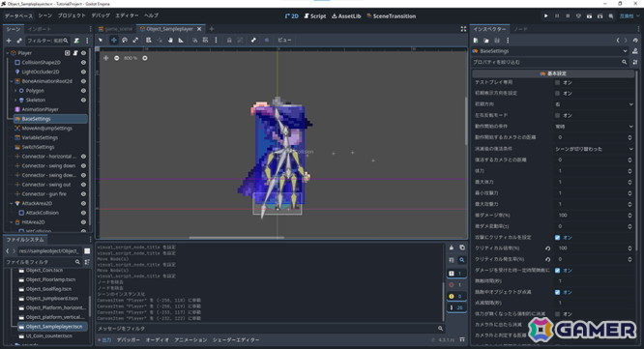Select the Select Mode arrow tool
Image resolution: width=644 pixels, height=349 pixels.
click(101, 40)
